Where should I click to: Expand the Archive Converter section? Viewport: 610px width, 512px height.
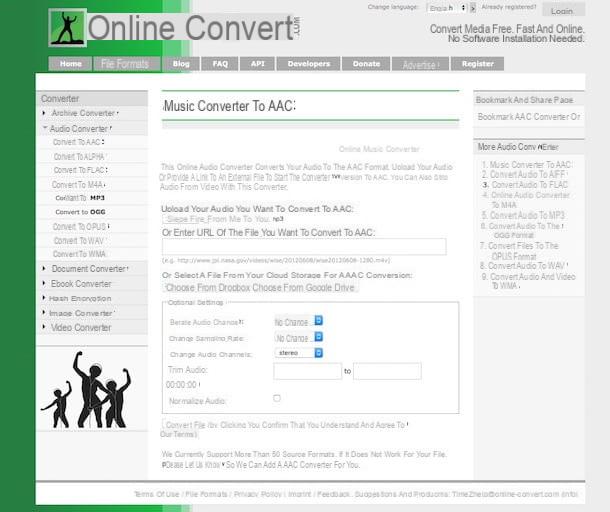point(84,113)
